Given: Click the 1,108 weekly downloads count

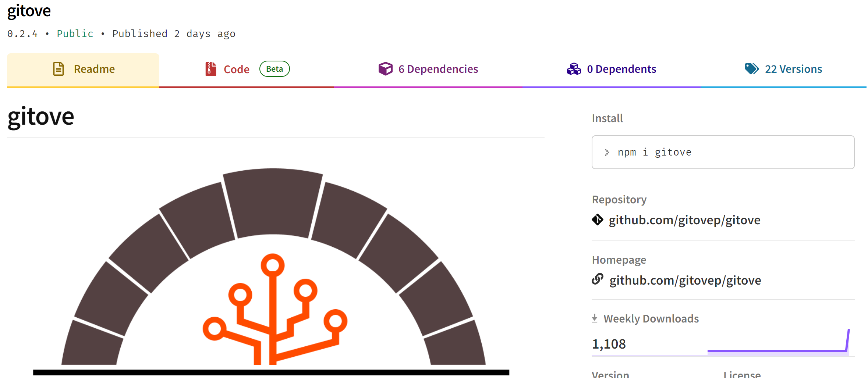Looking at the screenshot, I should (609, 344).
